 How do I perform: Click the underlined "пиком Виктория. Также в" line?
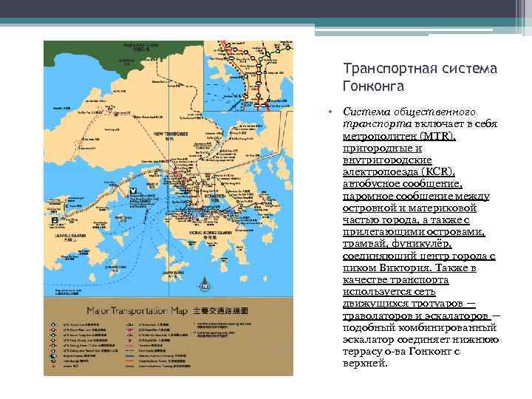[409, 267]
